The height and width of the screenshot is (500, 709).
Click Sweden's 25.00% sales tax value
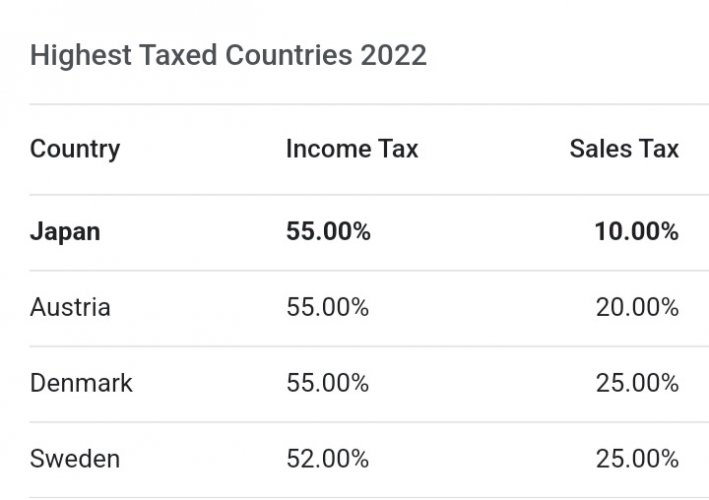pyautogui.click(x=638, y=459)
